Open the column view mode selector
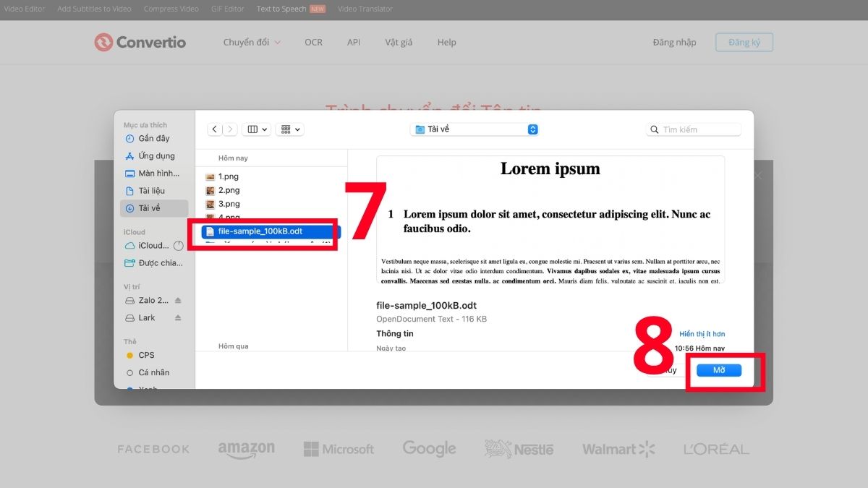 (x=256, y=129)
